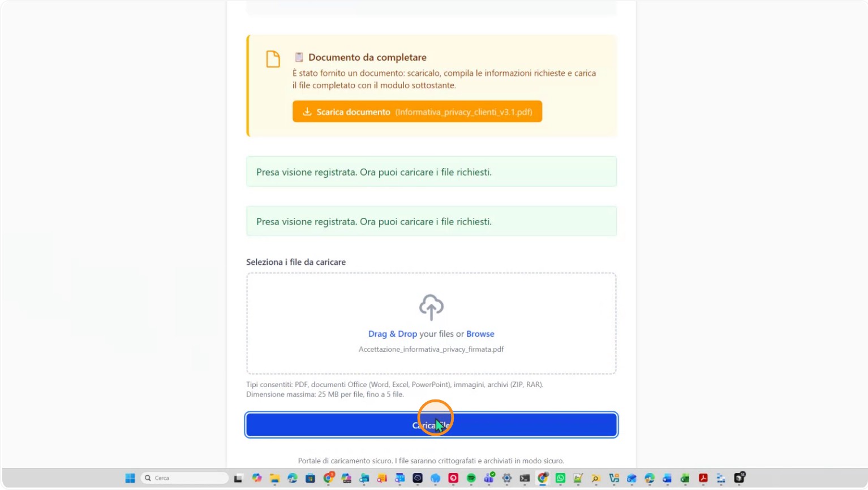Open Microsoft Store from the taskbar

(x=310, y=478)
